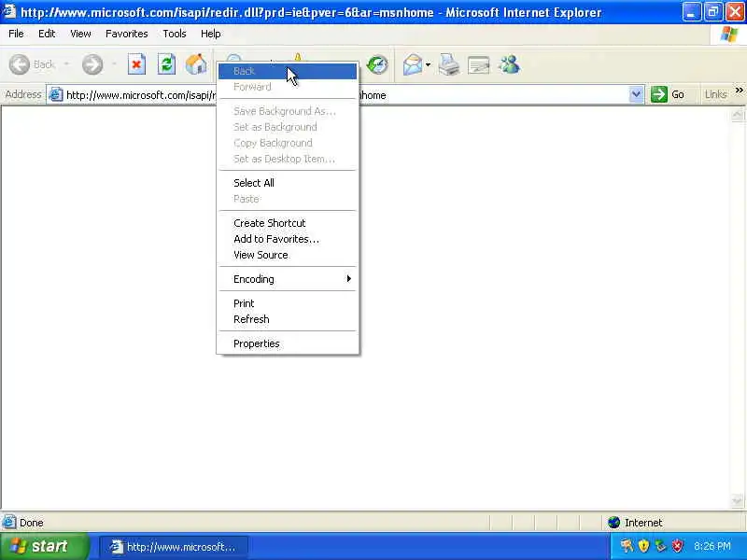Click the address bar URL field

point(345,95)
